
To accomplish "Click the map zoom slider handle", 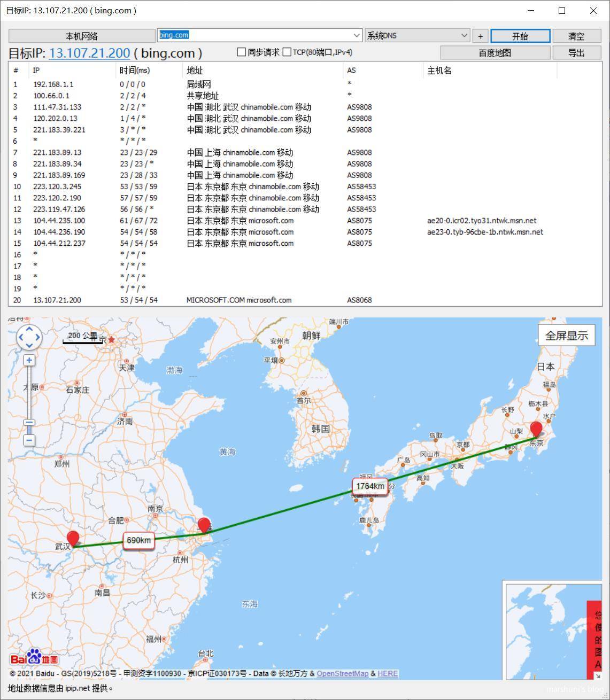I will tap(29, 423).
